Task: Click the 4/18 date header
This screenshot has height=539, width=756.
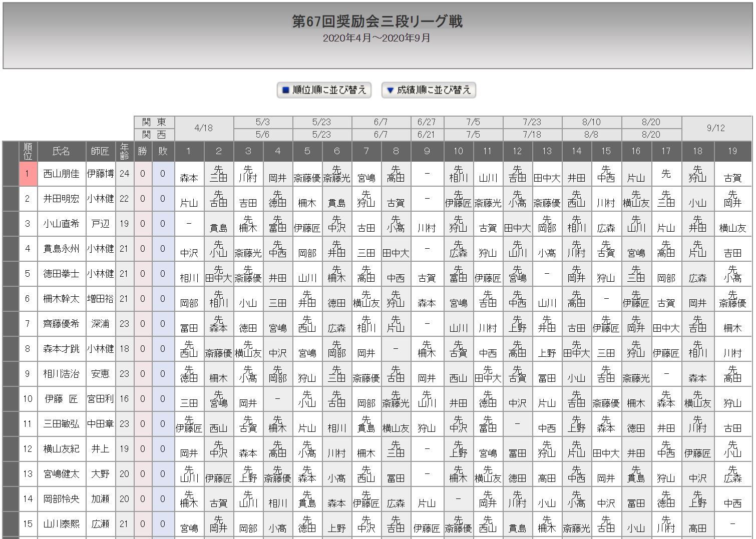Action: (x=203, y=128)
